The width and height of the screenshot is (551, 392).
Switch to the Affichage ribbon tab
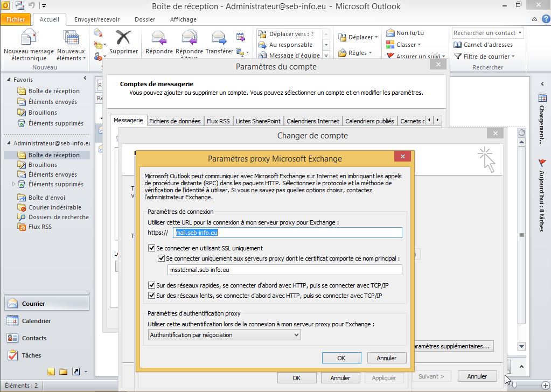point(183,19)
